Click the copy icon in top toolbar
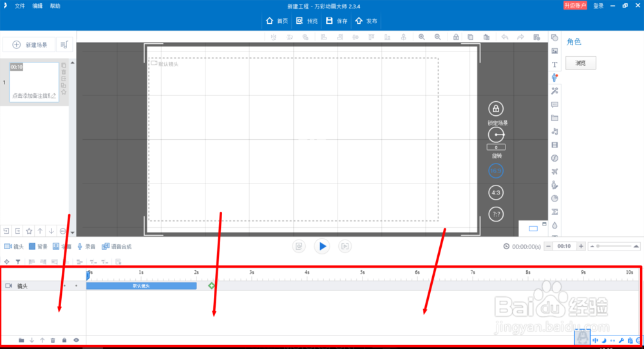This screenshot has height=349, width=644. point(470,37)
